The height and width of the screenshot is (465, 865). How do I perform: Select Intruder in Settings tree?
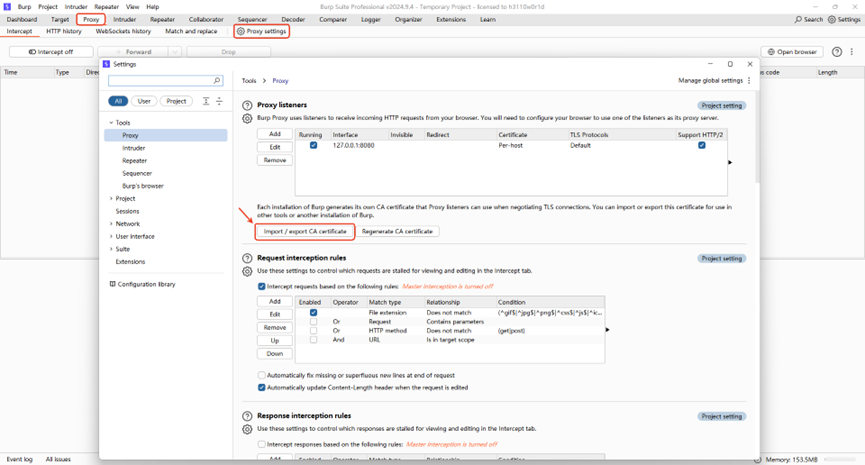(x=134, y=148)
